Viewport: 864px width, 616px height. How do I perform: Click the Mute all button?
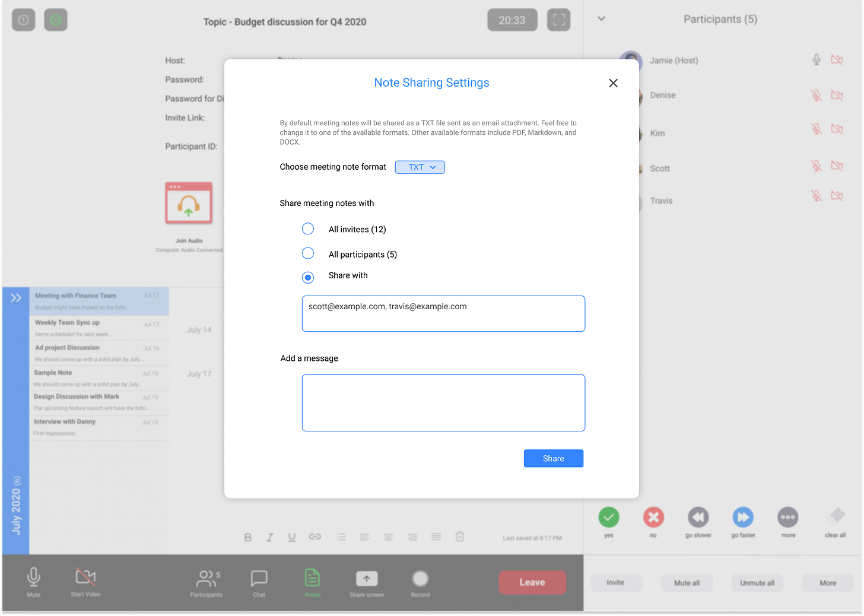pyautogui.click(x=687, y=583)
